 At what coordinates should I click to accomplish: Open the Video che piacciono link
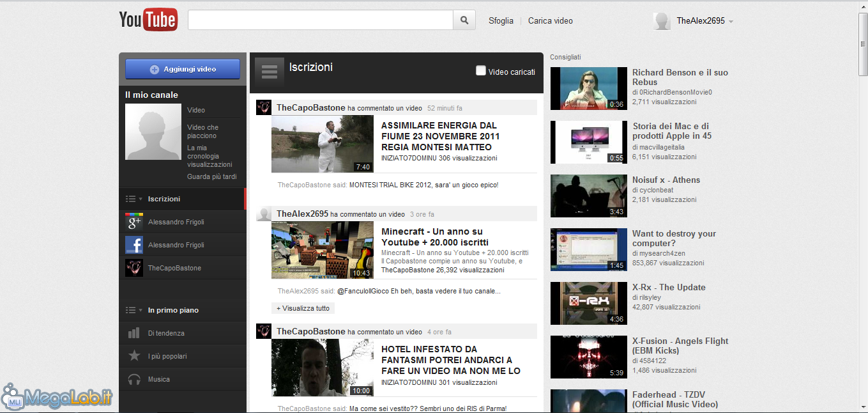(x=203, y=132)
